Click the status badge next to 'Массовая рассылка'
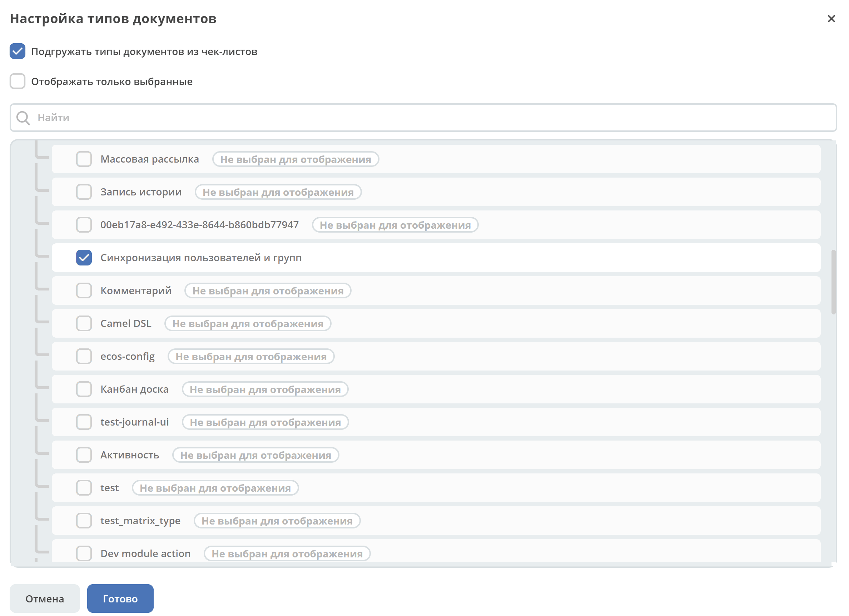 tap(296, 159)
